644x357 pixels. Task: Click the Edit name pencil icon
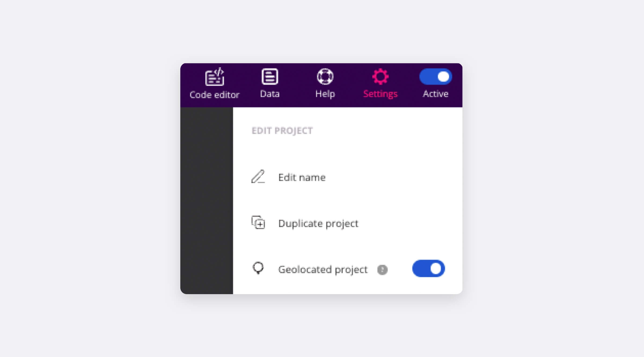258,177
